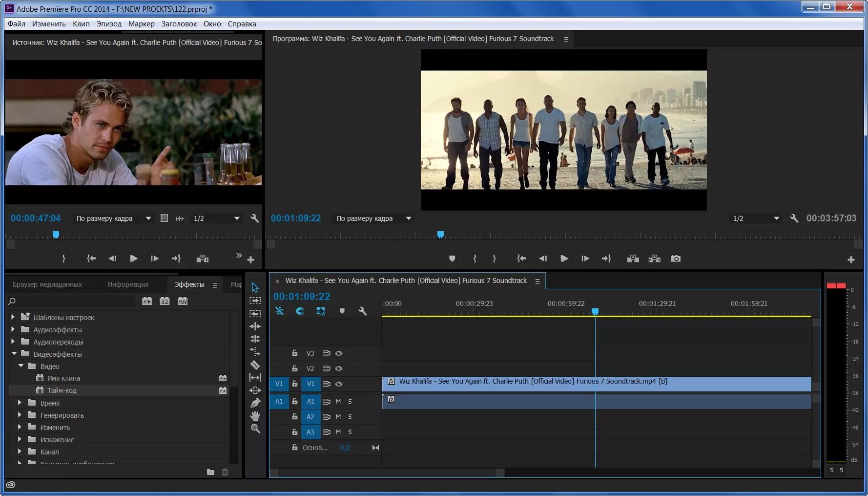Mark Out point in Program monitor

pos(494,259)
